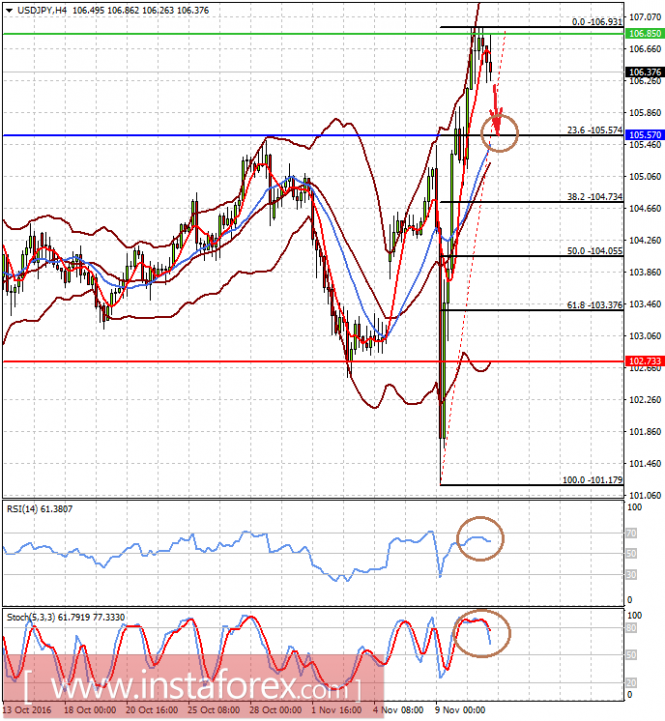Viewport: 665px width, 721px height.
Task: Click the red arrow pointing downward
Action: pos(496,110)
